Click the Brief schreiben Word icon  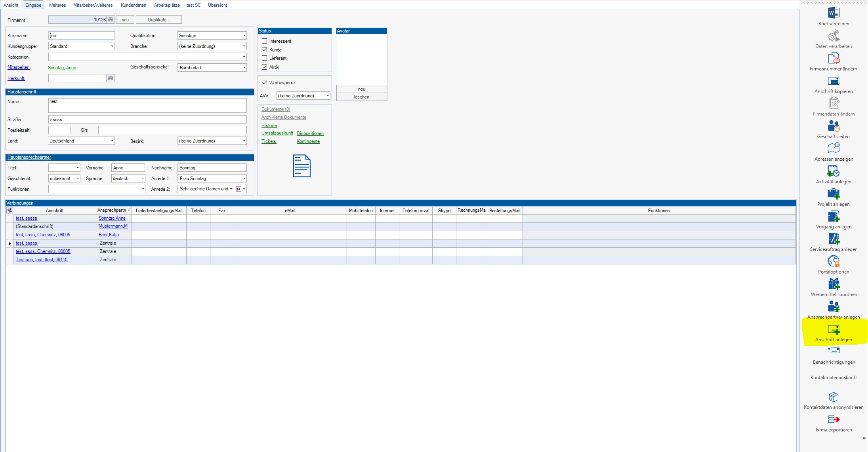(x=834, y=13)
